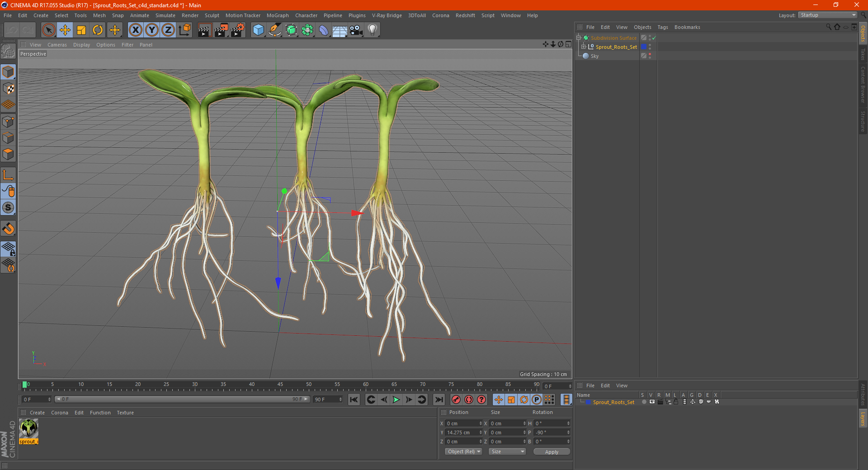
Task: Enable Points mode
Action: (8, 122)
